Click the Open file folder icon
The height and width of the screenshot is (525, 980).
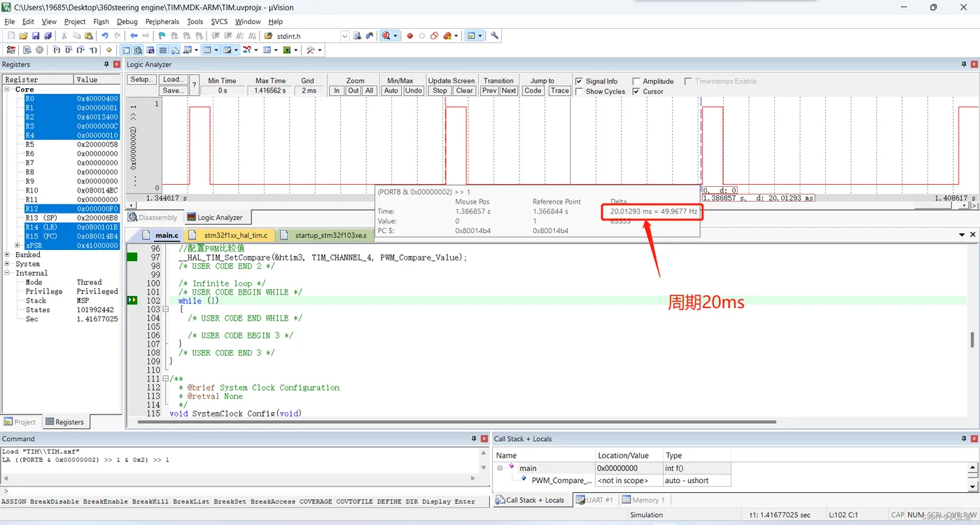tap(23, 36)
